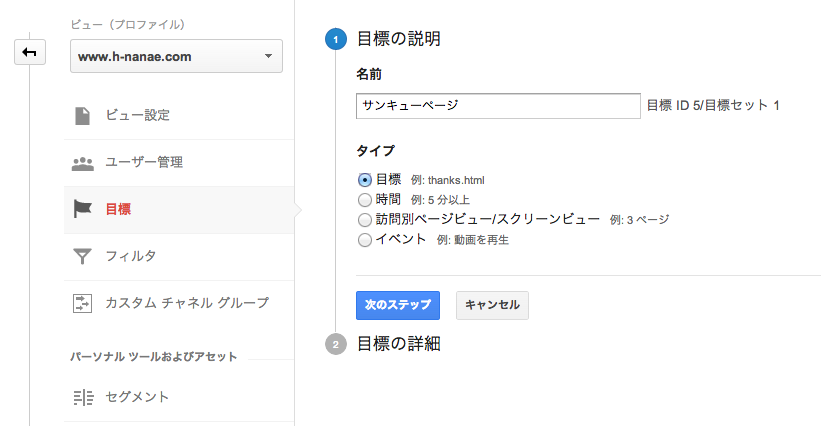Click the flag icon for 目標

pyautogui.click(x=82, y=209)
